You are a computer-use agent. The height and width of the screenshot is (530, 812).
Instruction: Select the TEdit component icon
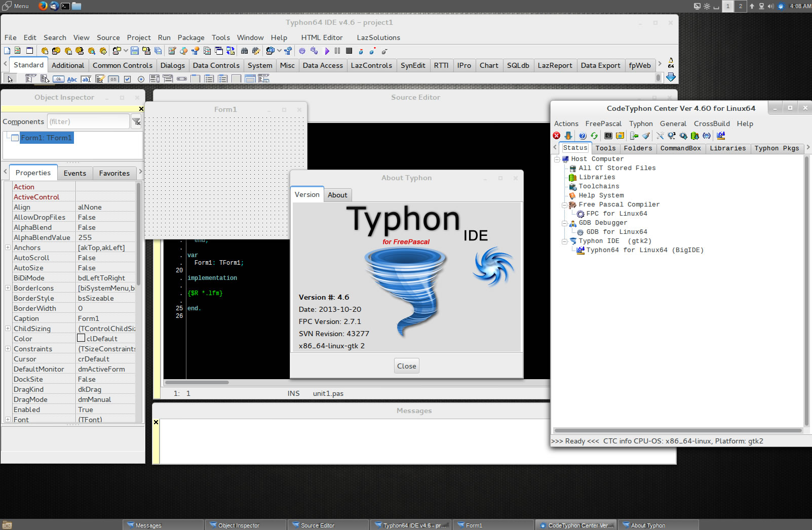pyautogui.click(x=86, y=79)
